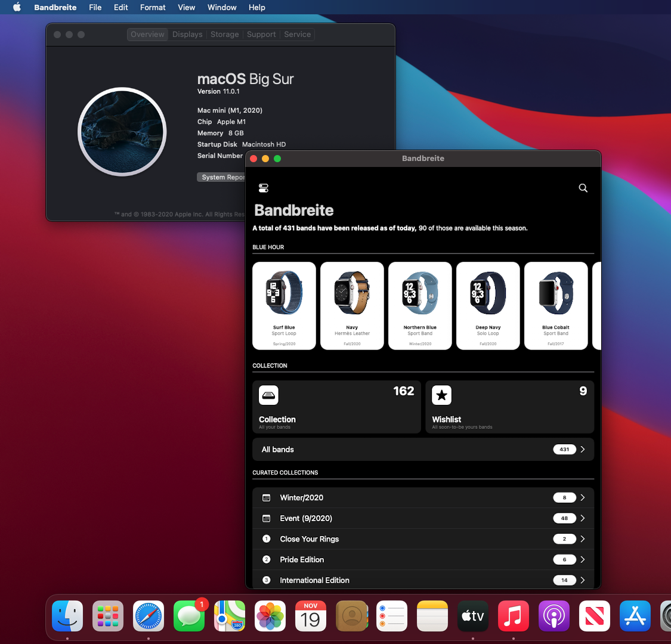Open Calendar from the Dock
Screen dimensions: 671x644
click(x=311, y=616)
